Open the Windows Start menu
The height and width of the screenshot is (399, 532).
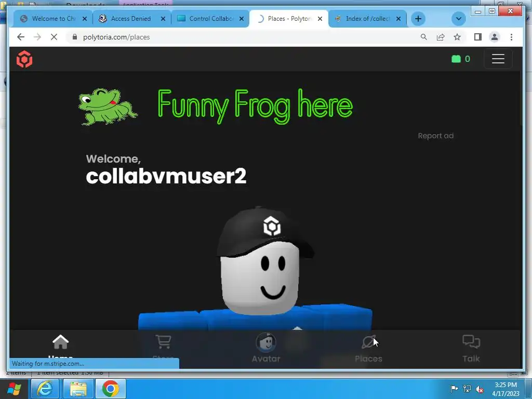pos(14,389)
